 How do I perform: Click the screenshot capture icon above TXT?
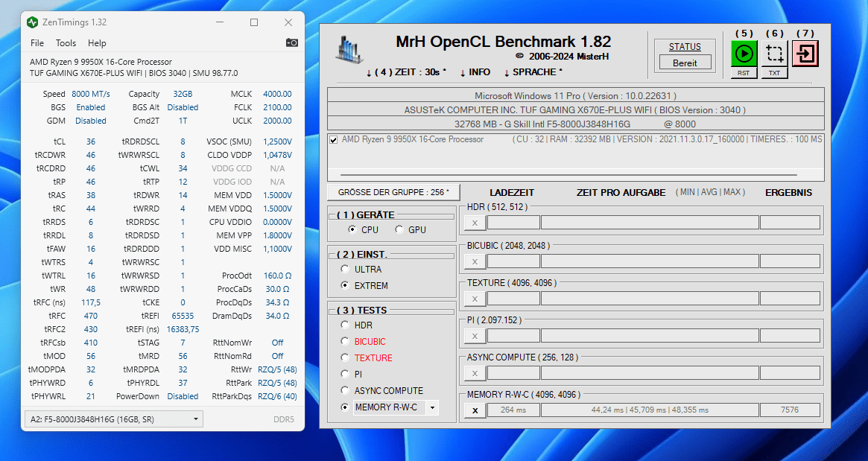[x=774, y=54]
